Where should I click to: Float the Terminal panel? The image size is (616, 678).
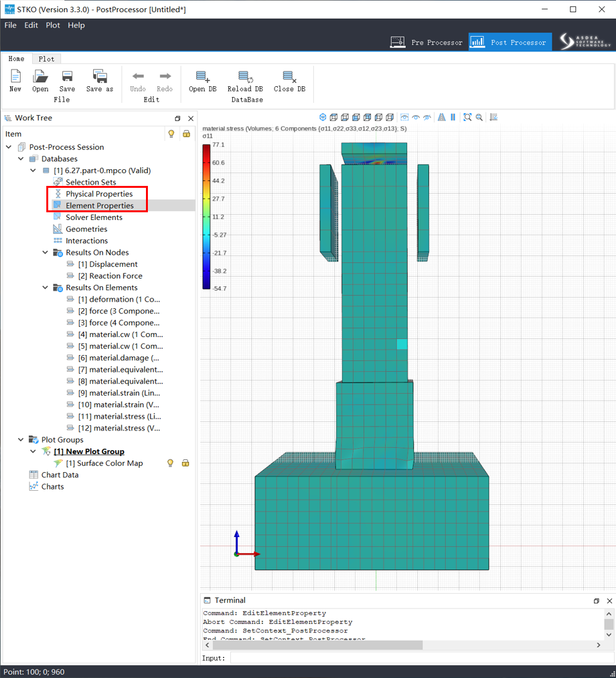596,601
